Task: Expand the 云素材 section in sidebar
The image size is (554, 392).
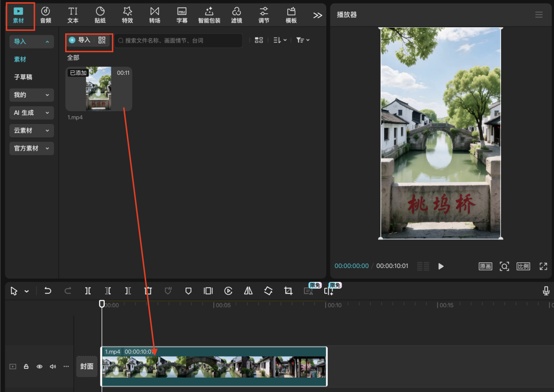Action: (x=31, y=131)
